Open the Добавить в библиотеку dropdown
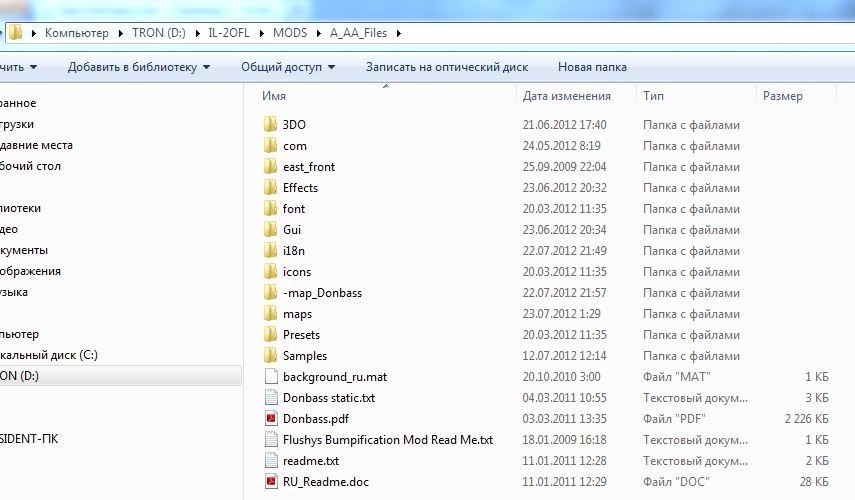Viewport: 855px width, 500px height. pyautogui.click(x=139, y=67)
